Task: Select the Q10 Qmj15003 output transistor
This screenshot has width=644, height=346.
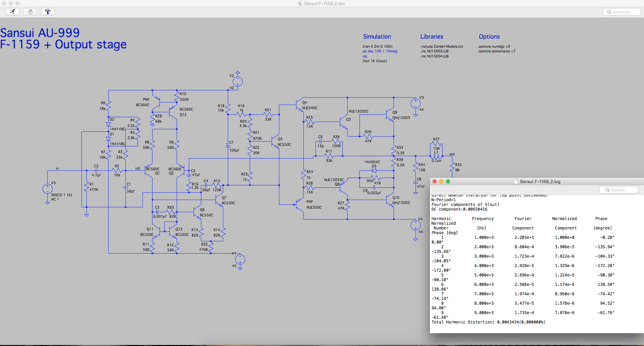Action: (x=390, y=201)
